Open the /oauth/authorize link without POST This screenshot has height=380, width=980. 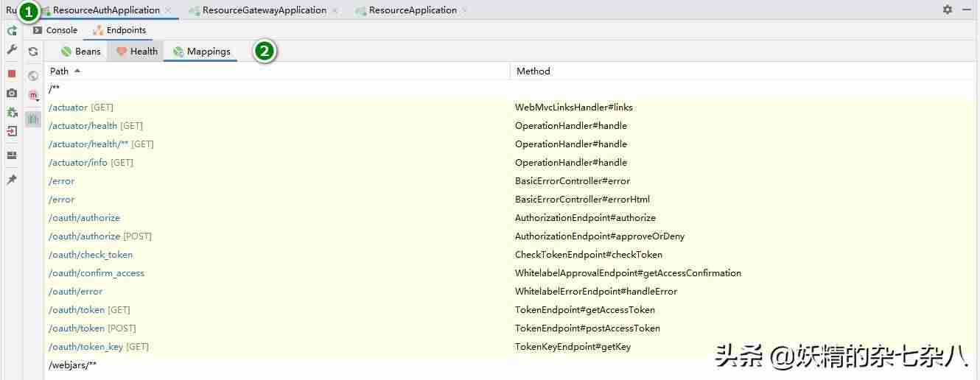tap(84, 218)
